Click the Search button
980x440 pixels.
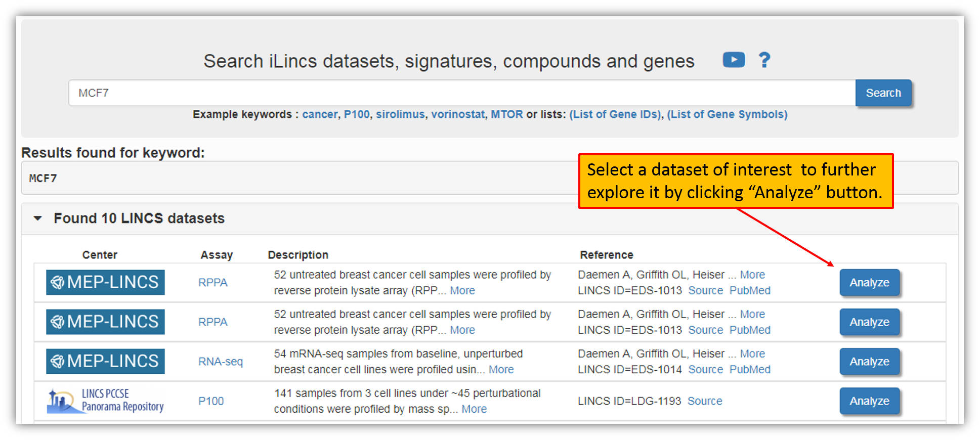(883, 93)
